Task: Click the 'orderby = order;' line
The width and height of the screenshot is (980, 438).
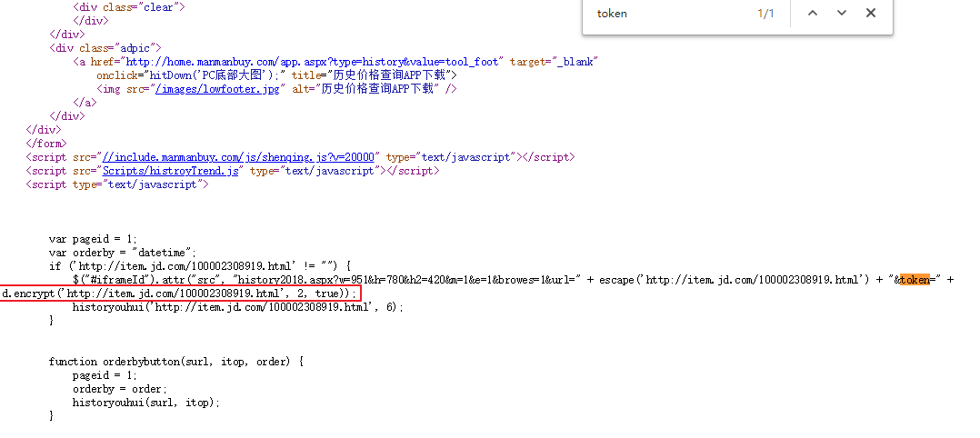Action: coord(120,389)
